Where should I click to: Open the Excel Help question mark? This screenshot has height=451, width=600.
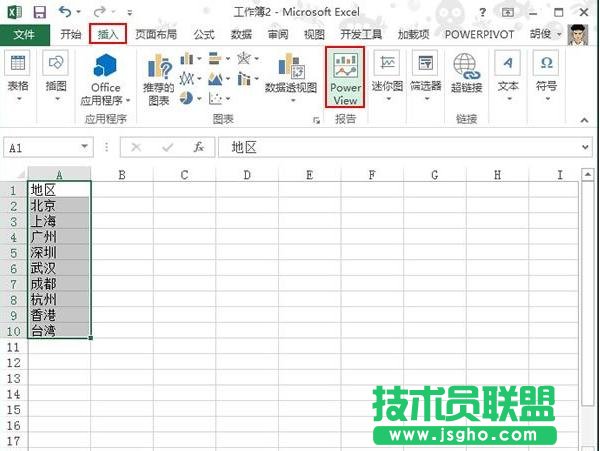[x=482, y=13]
